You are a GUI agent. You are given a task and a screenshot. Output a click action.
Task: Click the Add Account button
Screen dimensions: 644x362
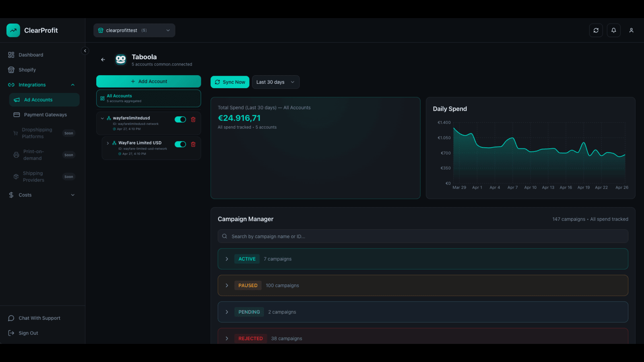(x=149, y=81)
